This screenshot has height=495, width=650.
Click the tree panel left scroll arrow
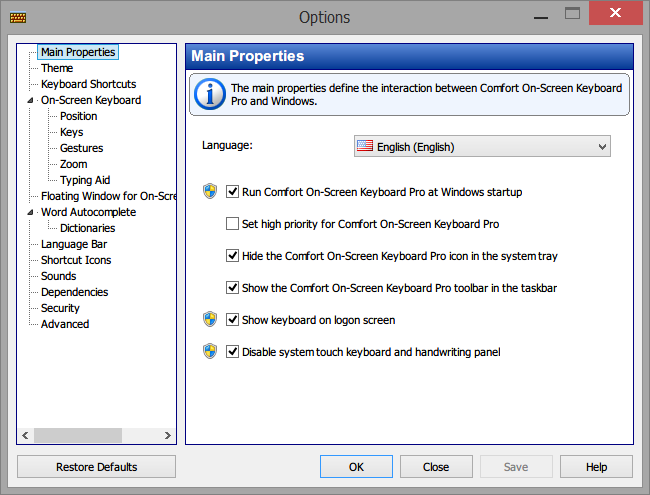pyautogui.click(x=25, y=435)
